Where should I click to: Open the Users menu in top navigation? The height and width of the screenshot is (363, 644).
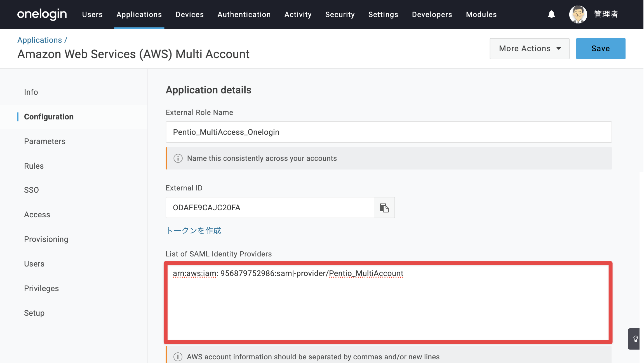92,15
